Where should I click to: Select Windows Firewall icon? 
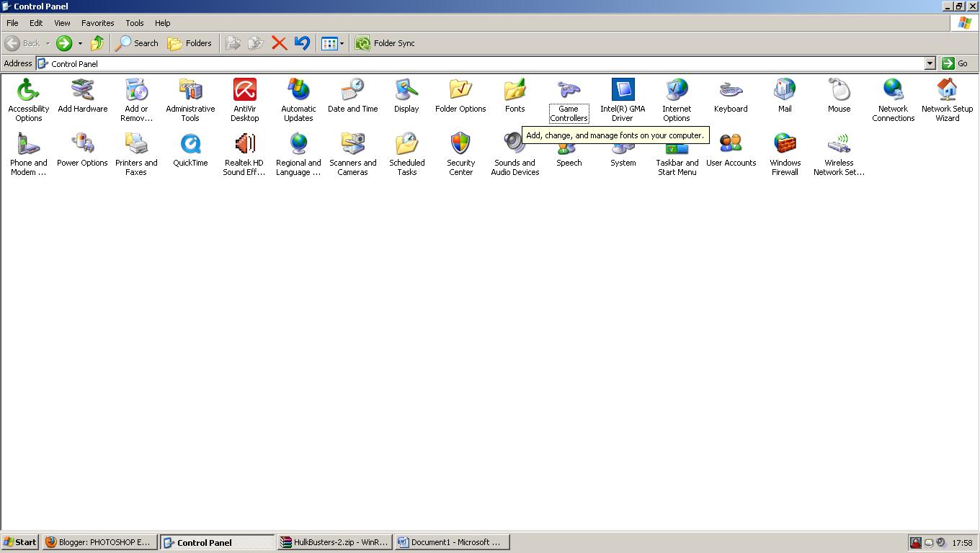pos(785,144)
